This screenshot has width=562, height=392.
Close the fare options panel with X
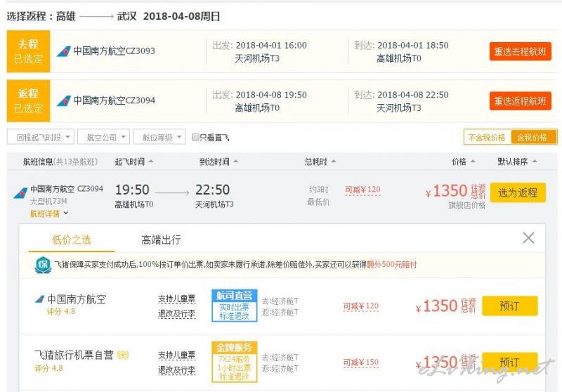[x=528, y=238]
